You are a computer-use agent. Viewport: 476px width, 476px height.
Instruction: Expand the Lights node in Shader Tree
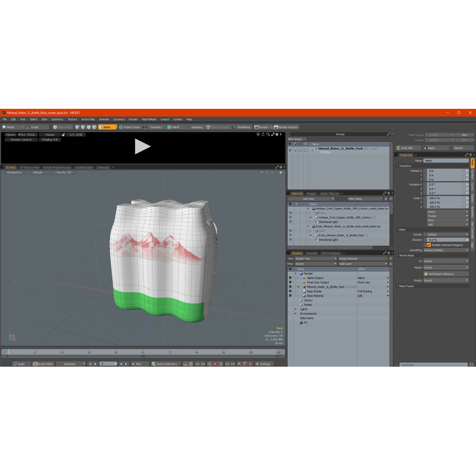pos(296,309)
